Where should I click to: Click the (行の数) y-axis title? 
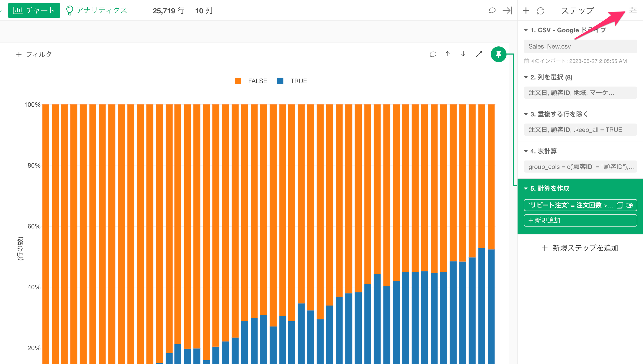(20, 249)
